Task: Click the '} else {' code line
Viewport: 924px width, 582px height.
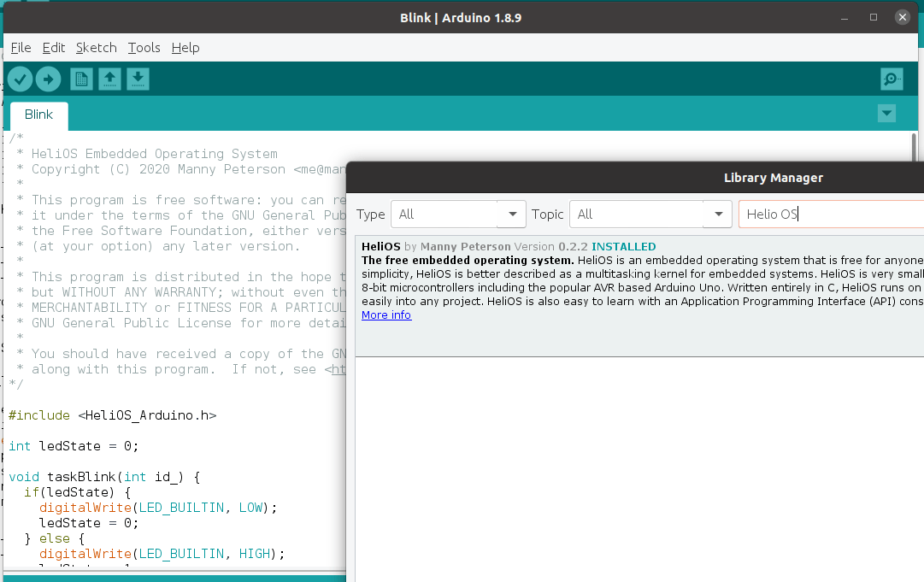Action: [x=54, y=538]
